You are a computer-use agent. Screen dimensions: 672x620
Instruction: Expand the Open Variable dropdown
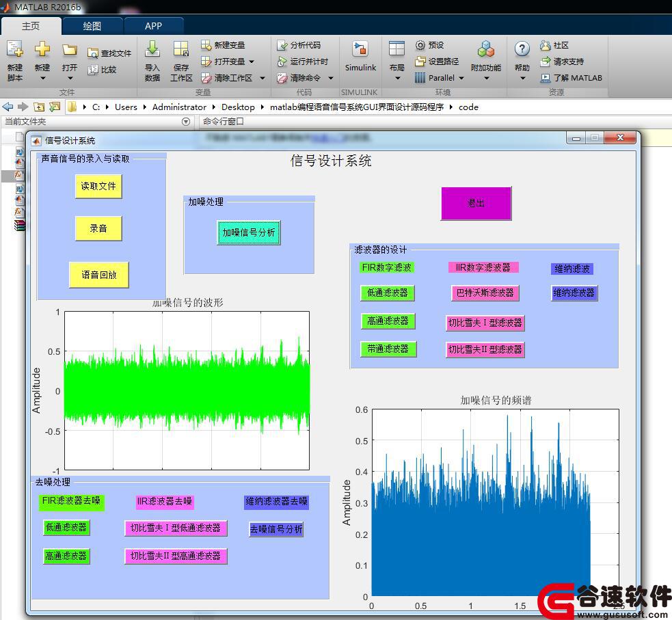click(252, 62)
